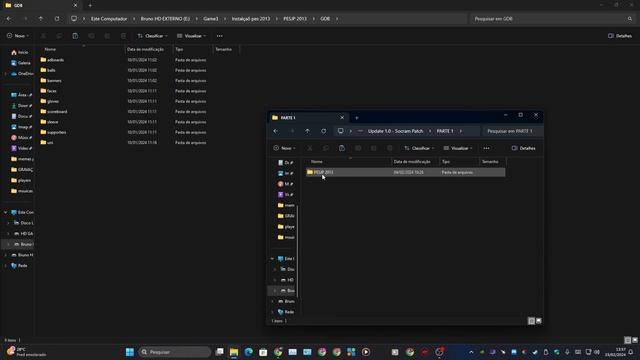Click the taskbar Pesquisar search box
The height and width of the screenshot is (360, 640).
point(175,352)
